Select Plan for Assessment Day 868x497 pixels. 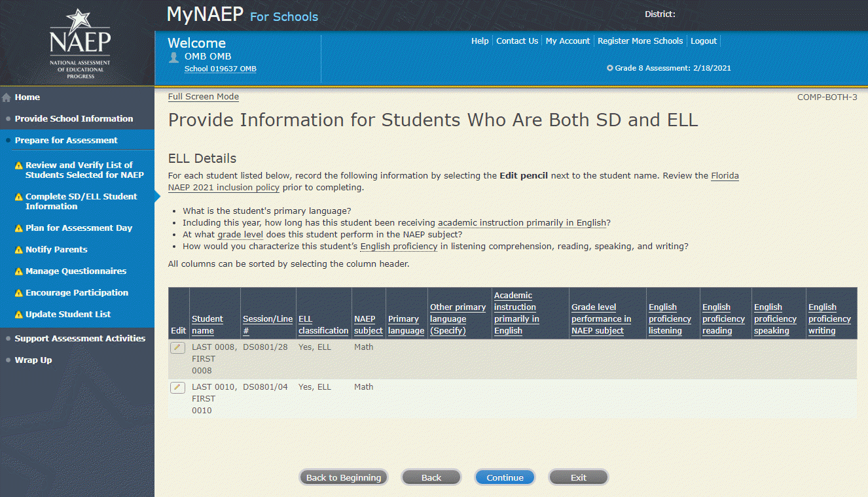point(79,228)
